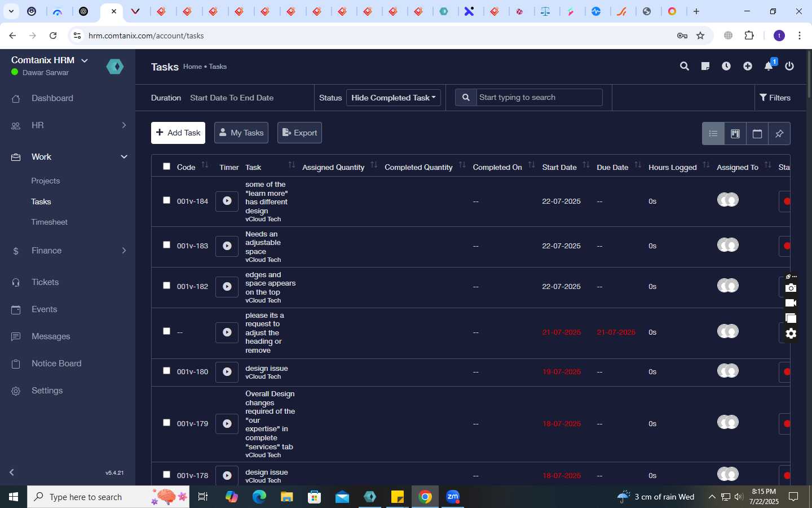This screenshot has width=812, height=508.
Task: Open the timer clock icon in header
Action: [726, 67]
